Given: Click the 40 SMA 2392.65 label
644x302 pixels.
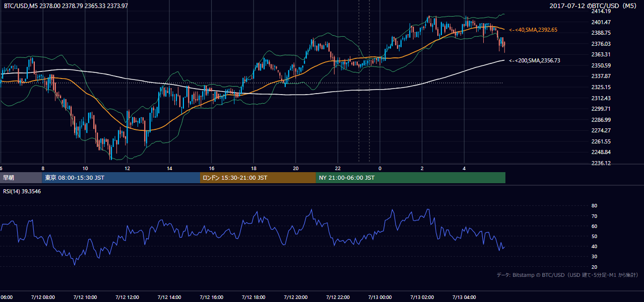Looking at the screenshot, I should (x=533, y=30).
